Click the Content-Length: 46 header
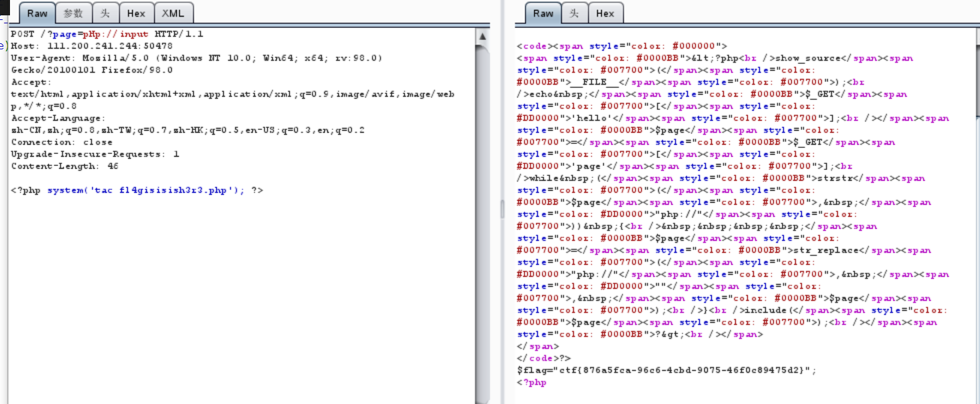980x404 pixels. click(x=64, y=166)
